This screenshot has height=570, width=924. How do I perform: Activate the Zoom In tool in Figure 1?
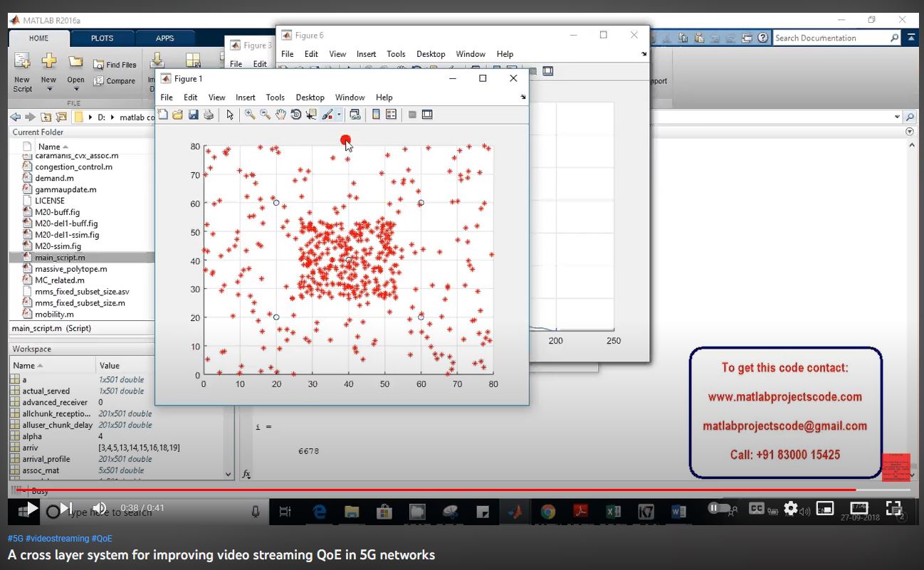click(x=250, y=115)
